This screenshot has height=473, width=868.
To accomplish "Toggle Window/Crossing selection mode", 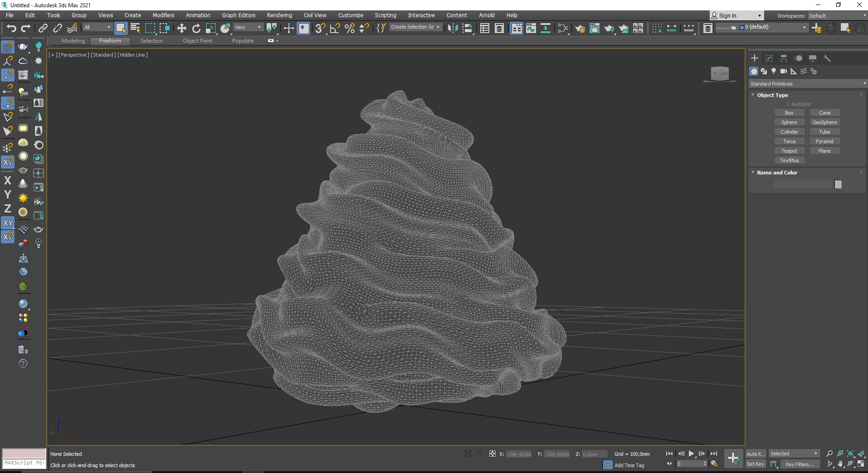I will point(164,28).
